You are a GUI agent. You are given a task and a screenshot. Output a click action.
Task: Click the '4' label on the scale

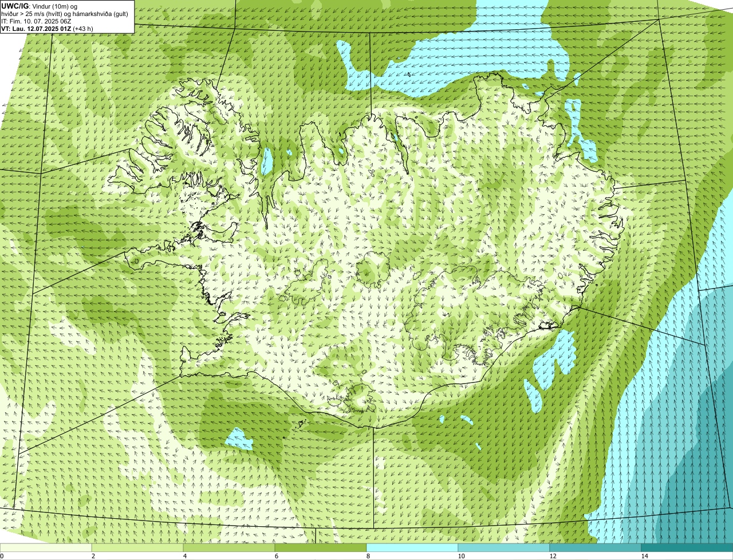click(x=184, y=556)
